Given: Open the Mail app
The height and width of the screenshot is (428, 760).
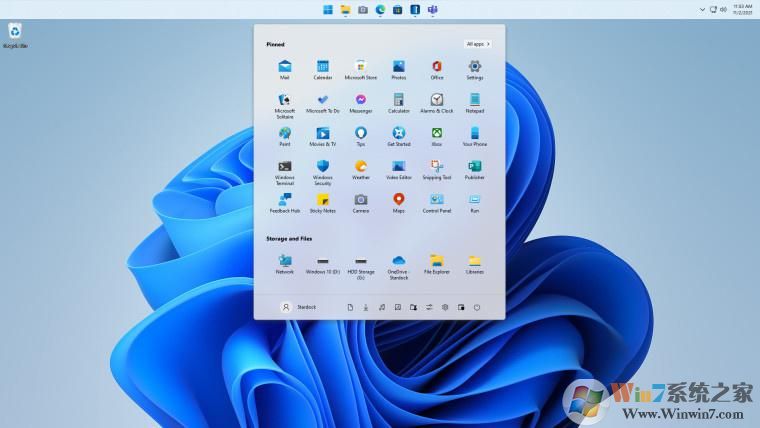Looking at the screenshot, I should coord(285,67).
